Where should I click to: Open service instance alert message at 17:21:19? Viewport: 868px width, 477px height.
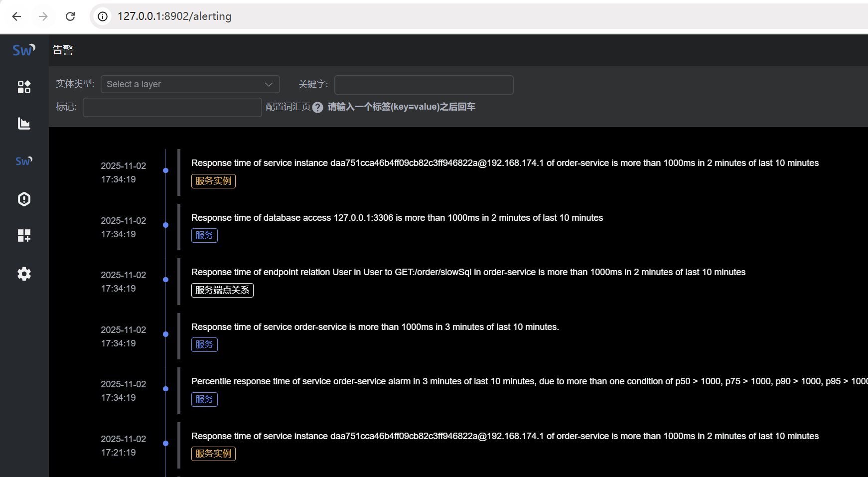505,436
